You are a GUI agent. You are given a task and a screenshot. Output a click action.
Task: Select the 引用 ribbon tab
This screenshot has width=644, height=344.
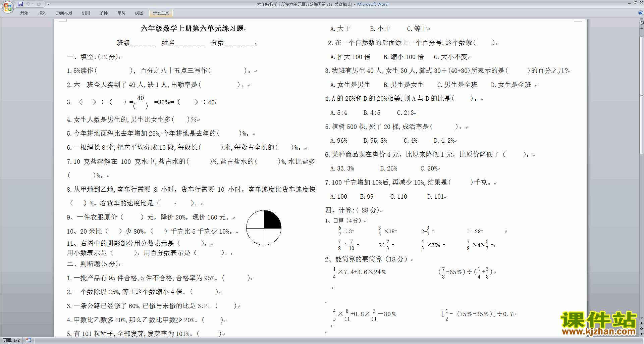point(86,13)
